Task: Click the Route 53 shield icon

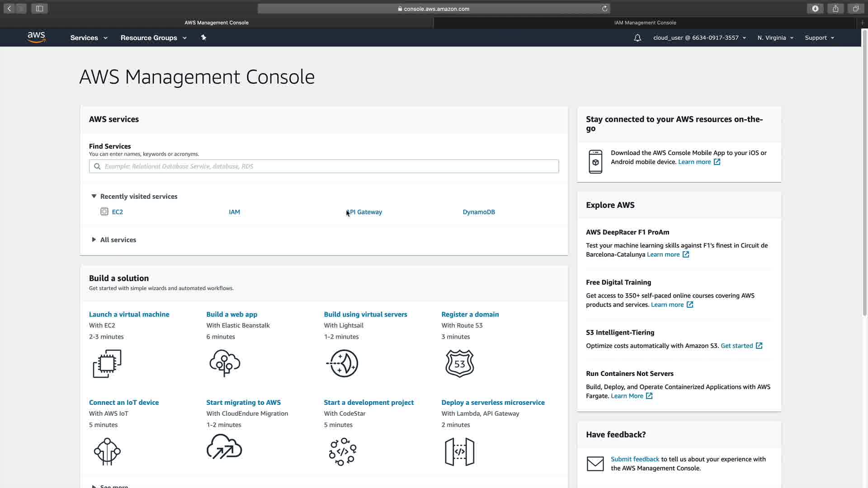Action: tap(459, 363)
